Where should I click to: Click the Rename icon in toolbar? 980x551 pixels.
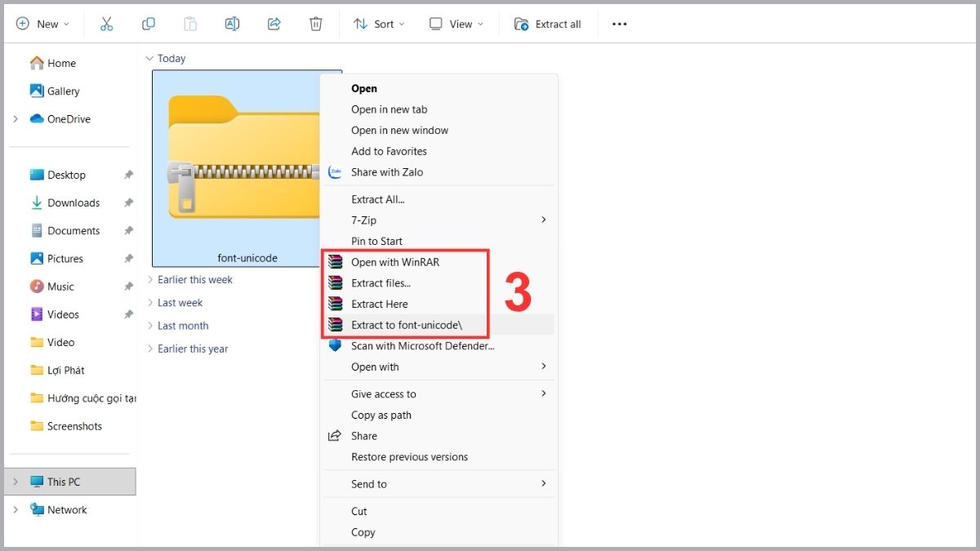pos(232,24)
